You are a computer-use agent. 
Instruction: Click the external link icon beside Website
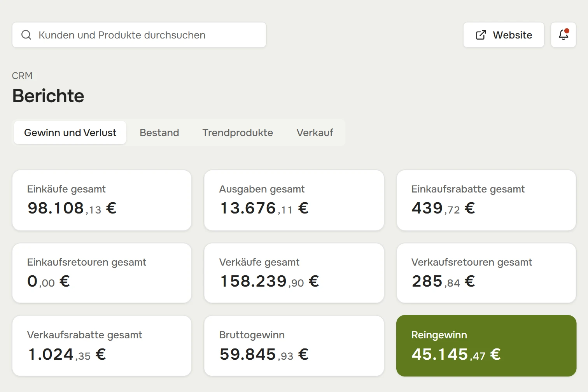481,35
